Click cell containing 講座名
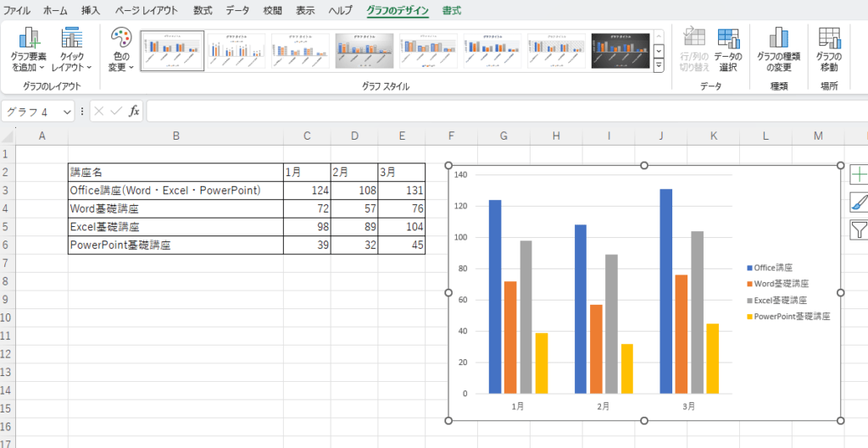 pos(175,172)
